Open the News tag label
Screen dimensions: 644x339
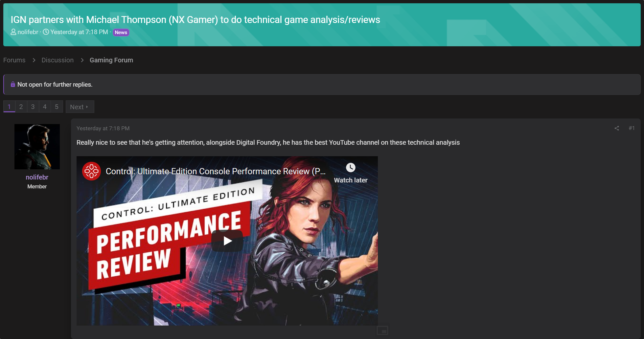121,32
